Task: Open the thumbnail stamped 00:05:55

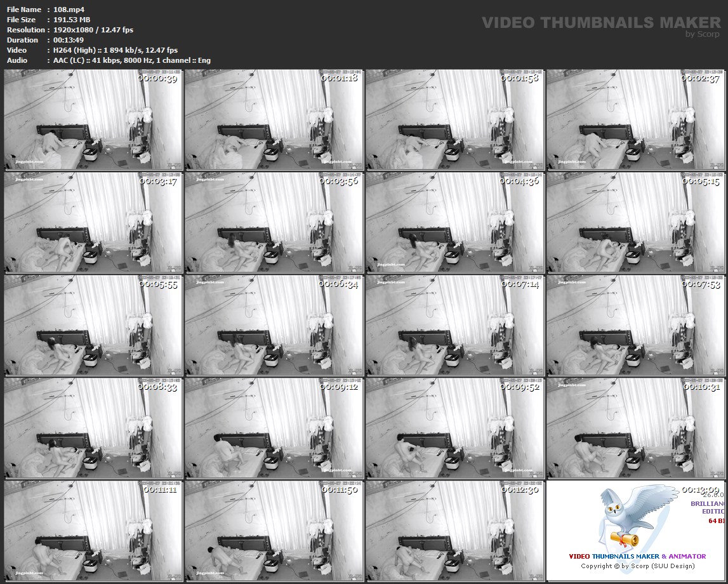Action: (93, 326)
